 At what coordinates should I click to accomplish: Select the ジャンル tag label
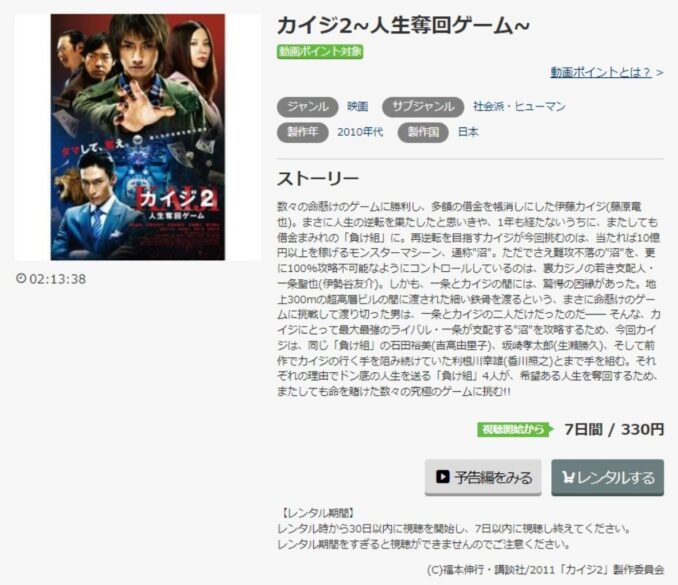[x=307, y=107]
